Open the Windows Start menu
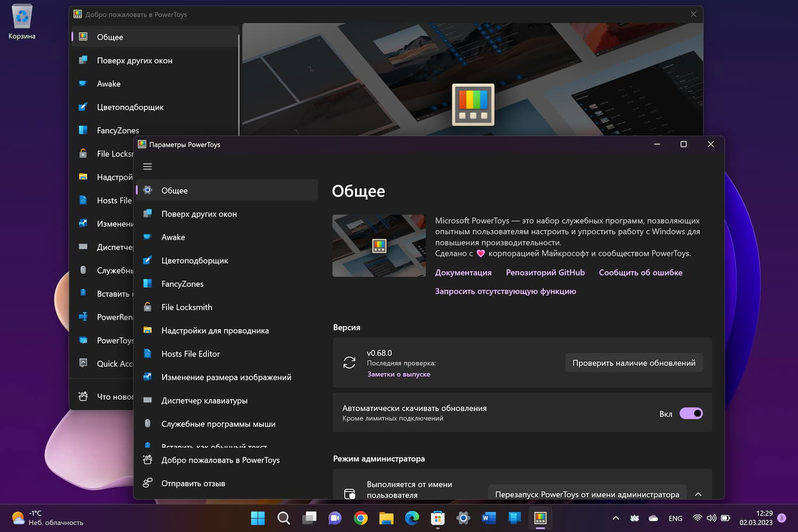Image resolution: width=798 pixels, height=532 pixels. point(258,518)
